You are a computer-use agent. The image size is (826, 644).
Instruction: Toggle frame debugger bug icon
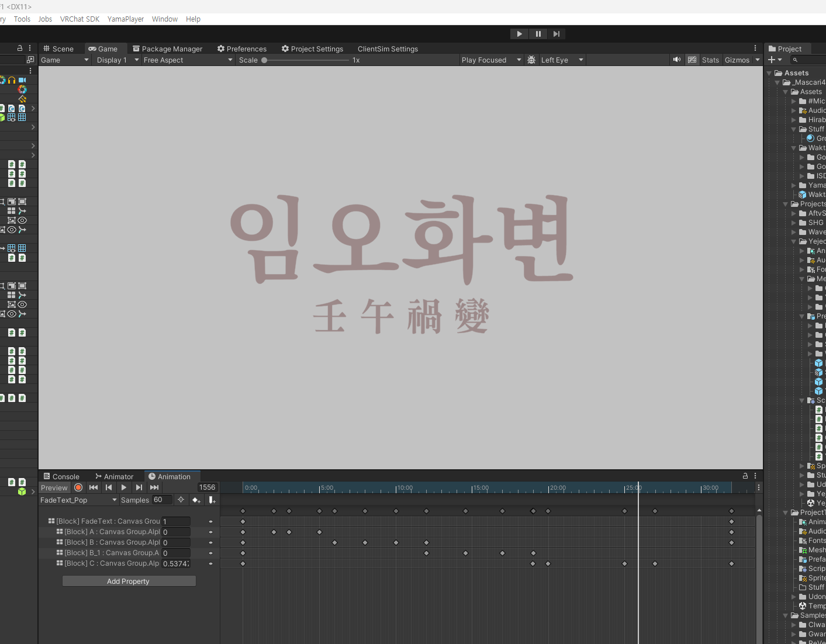(531, 60)
